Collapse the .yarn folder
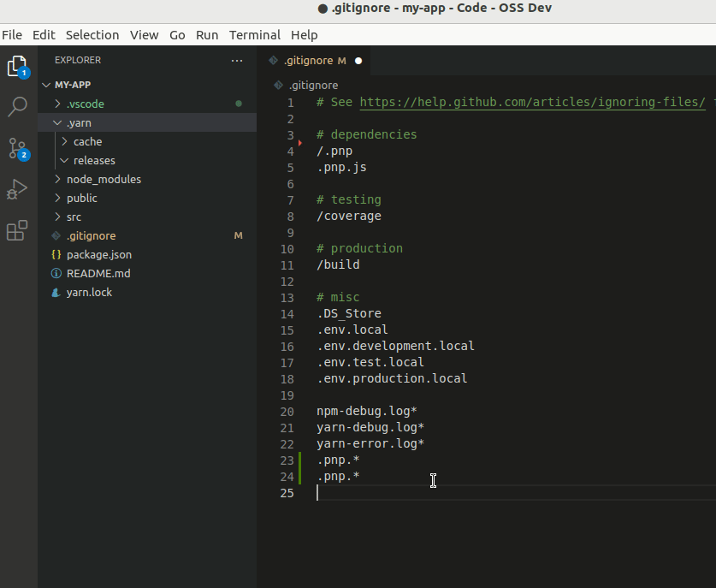Viewport: 716px width, 588px height. coord(57,123)
